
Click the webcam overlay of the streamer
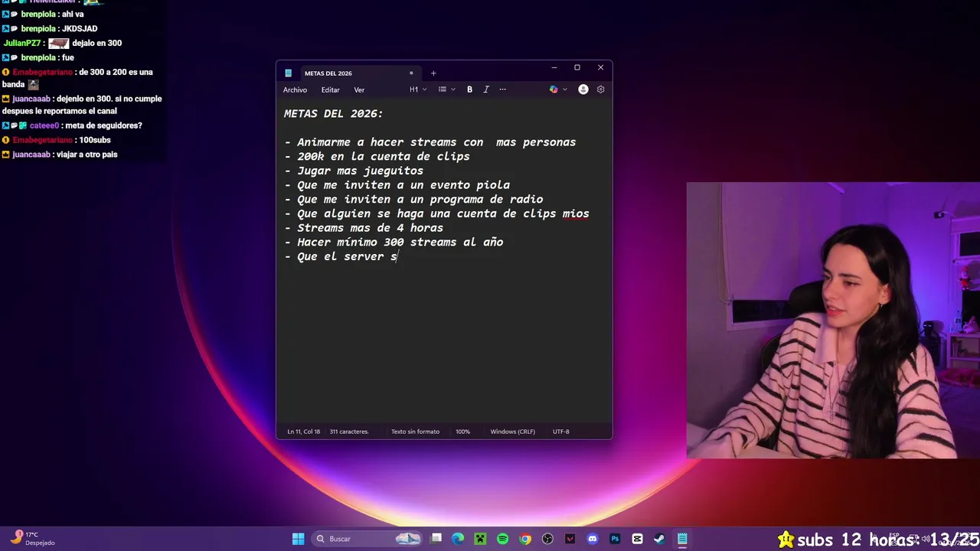click(x=833, y=320)
